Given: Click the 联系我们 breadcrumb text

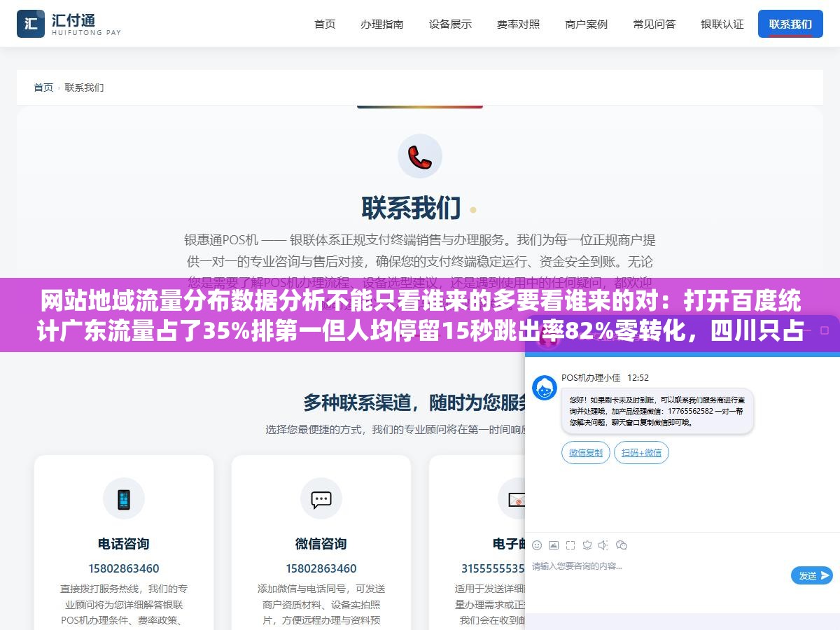Looking at the screenshot, I should 84,87.
